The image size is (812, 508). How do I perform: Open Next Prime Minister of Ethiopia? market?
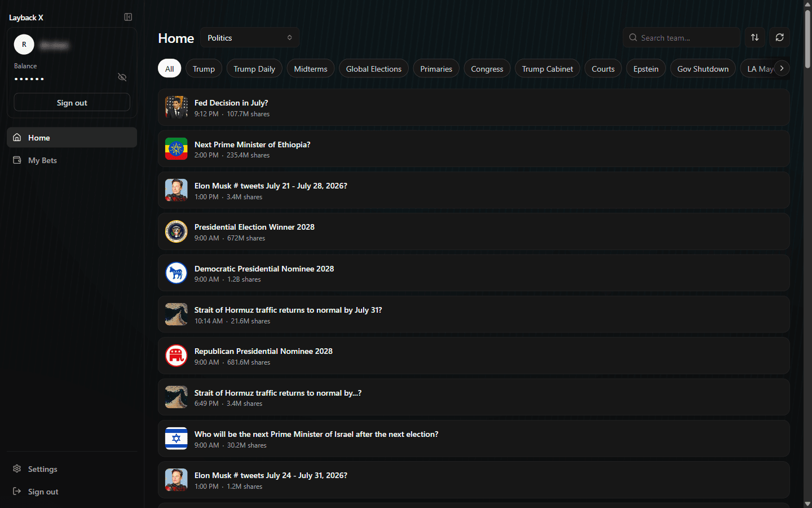click(x=474, y=149)
